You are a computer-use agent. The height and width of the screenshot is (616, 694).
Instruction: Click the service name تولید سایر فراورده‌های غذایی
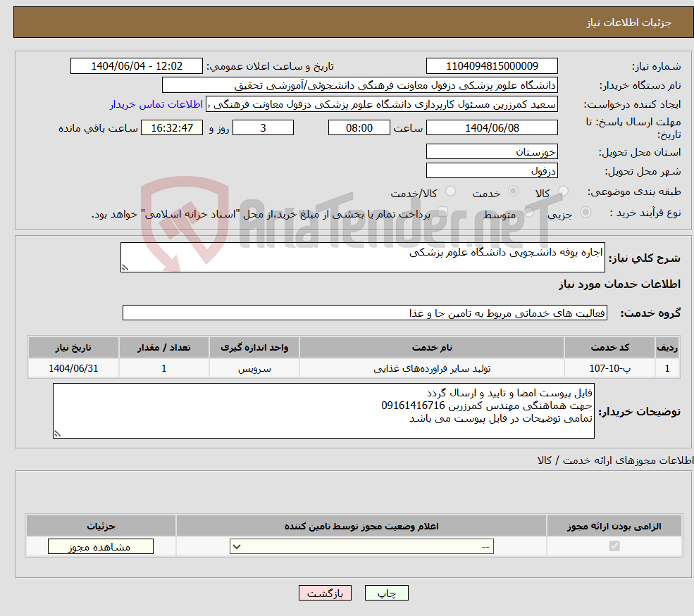pyautogui.click(x=432, y=368)
